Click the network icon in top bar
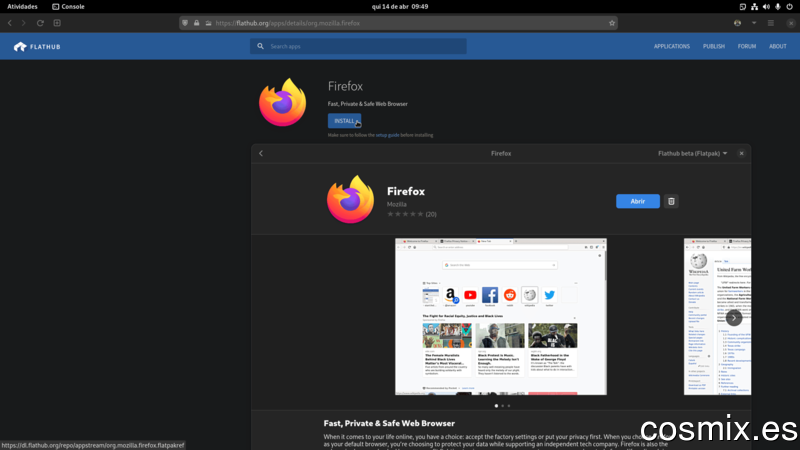This screenshot has height=450, width=800. pos(754,7)
